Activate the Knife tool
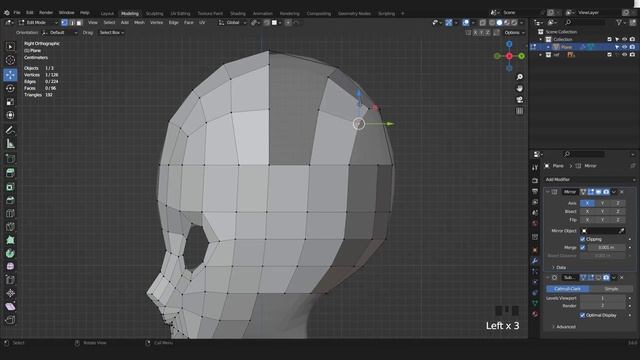The image size is (640, 360). (x=10, y=227)
